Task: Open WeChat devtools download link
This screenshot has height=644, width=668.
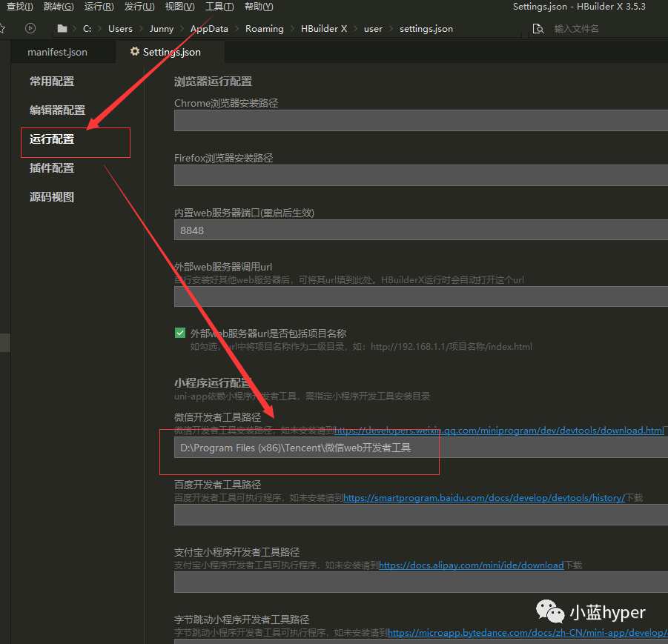Action: (x=499, y=431)
